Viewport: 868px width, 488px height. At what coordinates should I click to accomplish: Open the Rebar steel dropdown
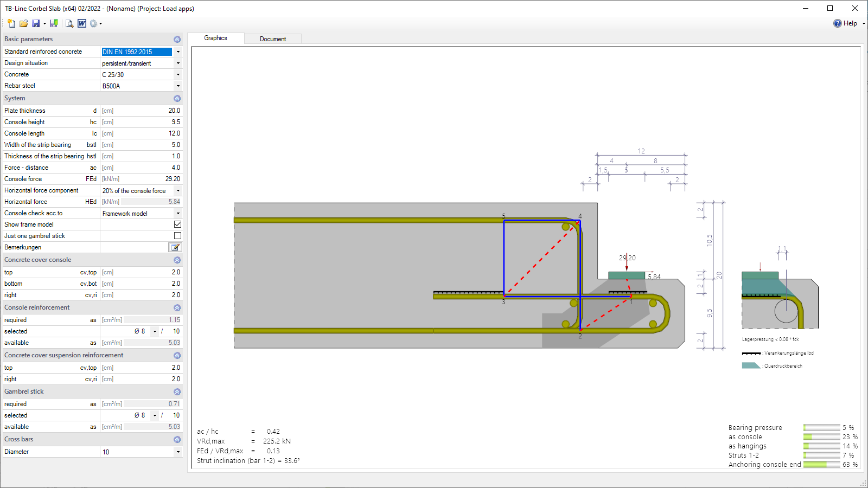click(x=178, y=86)
